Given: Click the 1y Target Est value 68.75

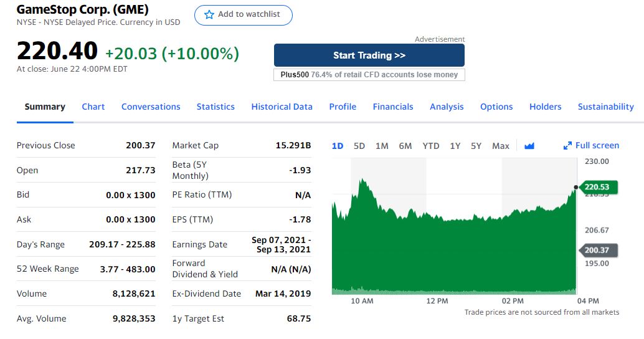Looking at the screenshot, I should coord(299,318).
